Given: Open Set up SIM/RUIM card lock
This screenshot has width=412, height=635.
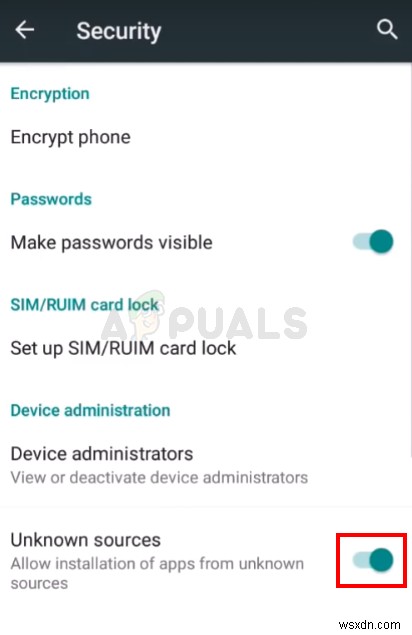Looking at the screenshot, I should [206, 348].
